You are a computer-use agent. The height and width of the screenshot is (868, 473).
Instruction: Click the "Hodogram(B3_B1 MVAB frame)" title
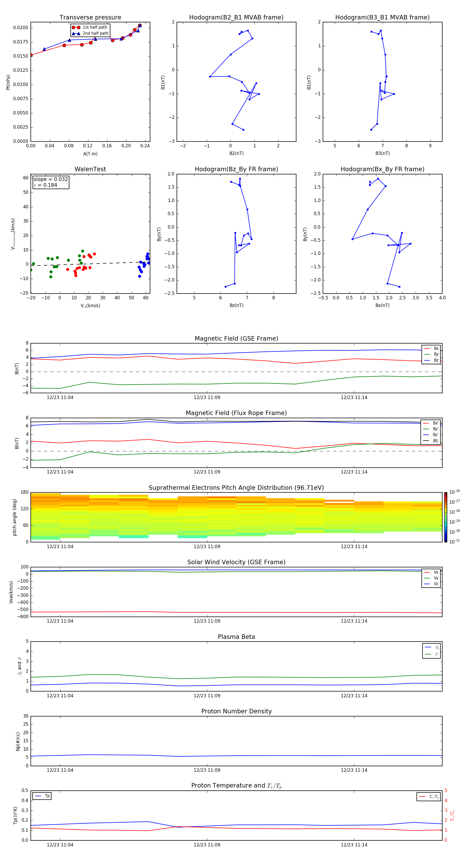(x=382, y=18)
